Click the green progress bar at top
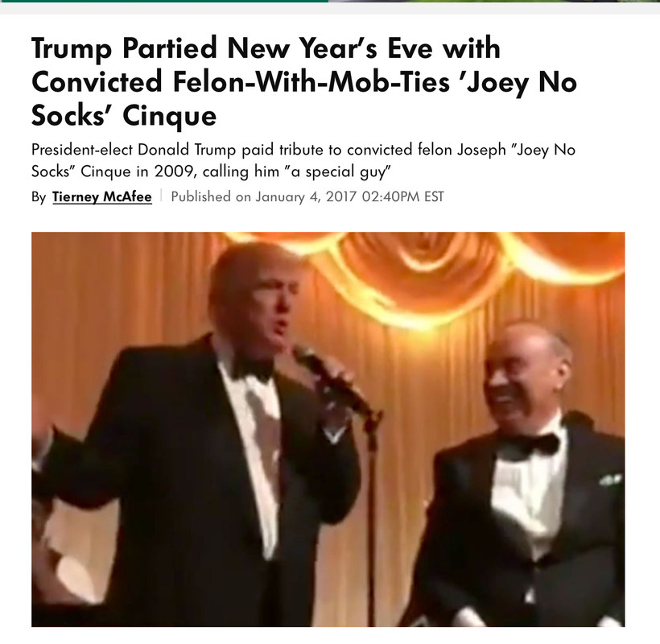This screenshot has height=644, width=660. (164, 2)
